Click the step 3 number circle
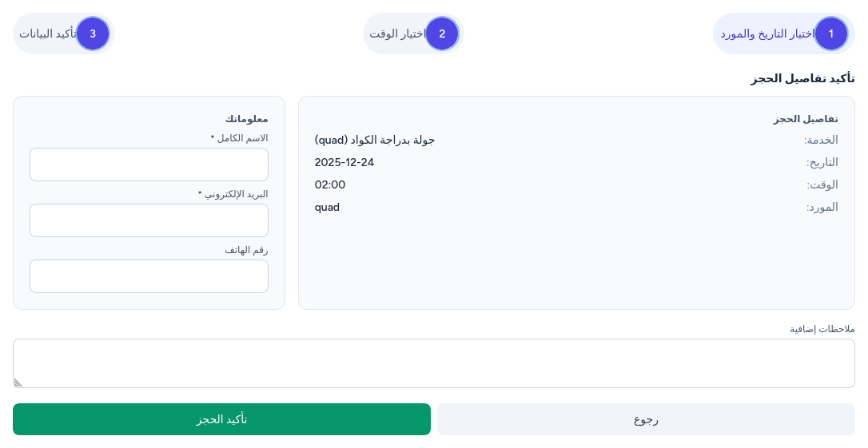This screenshot has width=868, height=448. [93, 34]
